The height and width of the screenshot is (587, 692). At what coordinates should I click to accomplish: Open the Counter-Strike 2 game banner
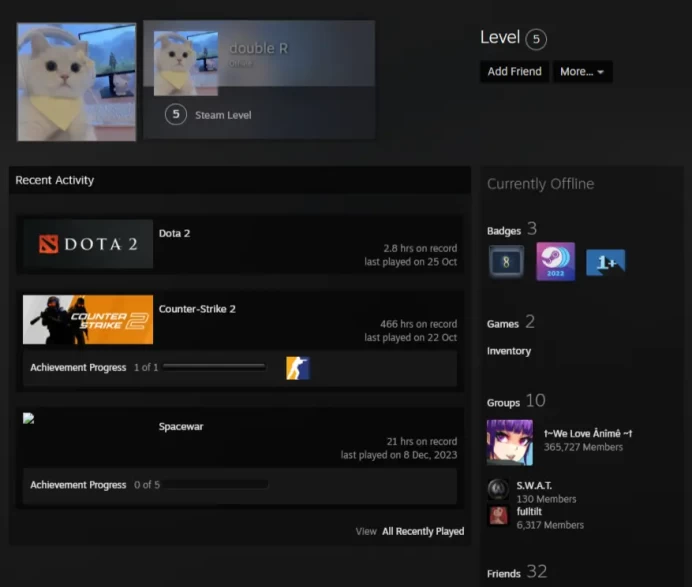pyautogui.click(x=88, y=320)
